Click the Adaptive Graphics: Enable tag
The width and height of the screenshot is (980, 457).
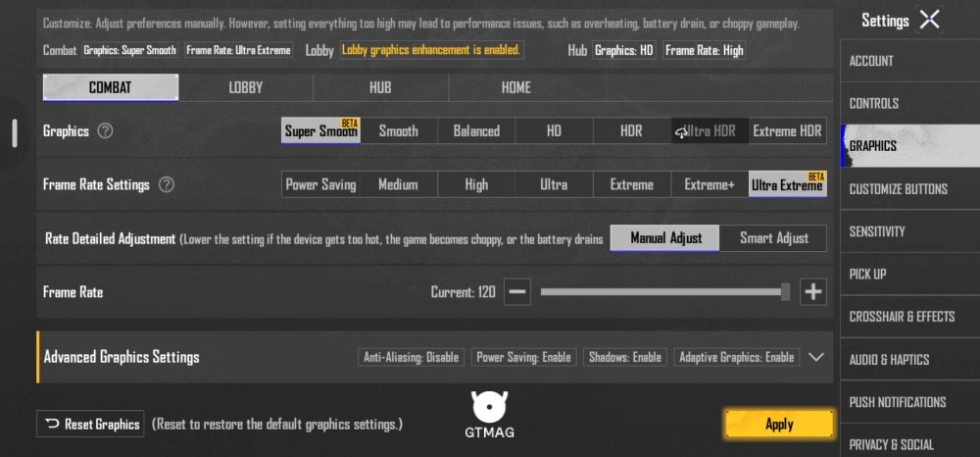coord(737,357)
